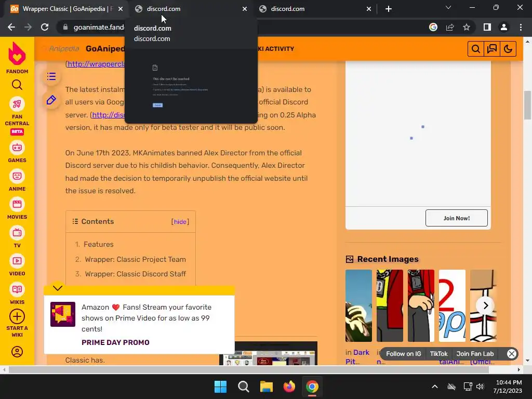
Task: Go to Wrapper: Classic Project Team entry
Action: point(136,259)
